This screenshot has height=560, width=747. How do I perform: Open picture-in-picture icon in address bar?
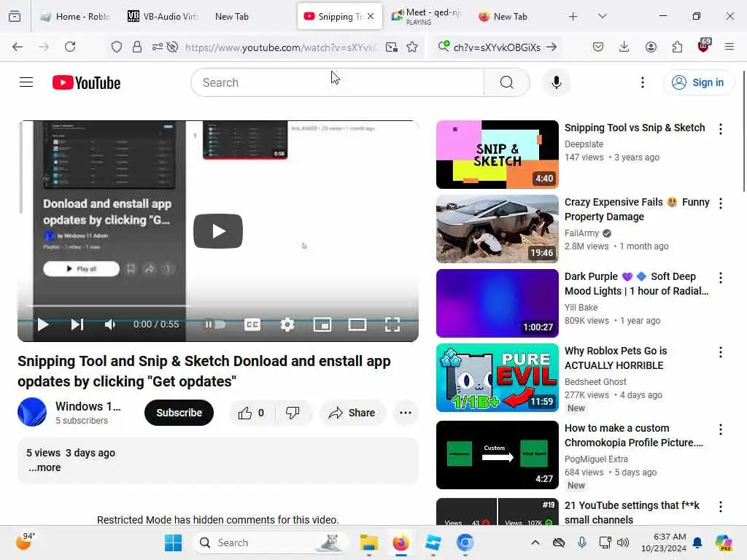pyautogui.click(x=392, y=47)
